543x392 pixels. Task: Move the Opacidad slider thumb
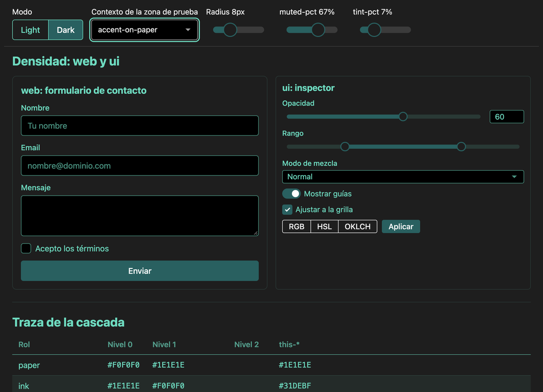pyautogui.click(x=403, y=117)
